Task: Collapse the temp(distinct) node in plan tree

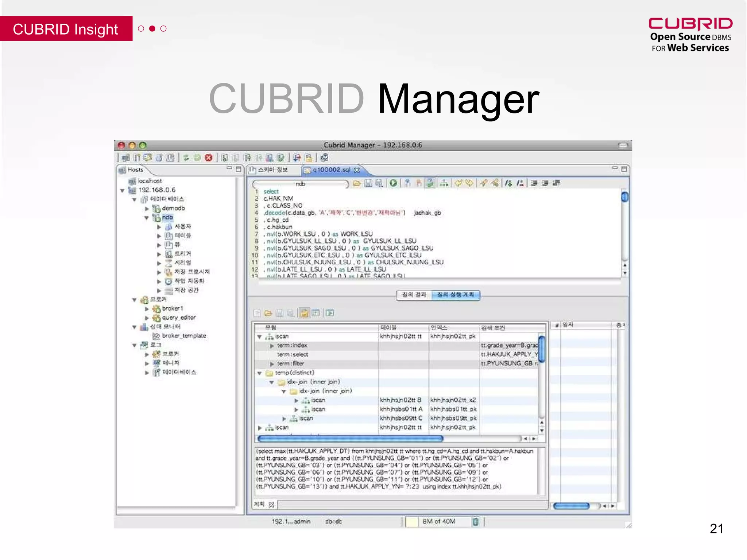Action: pos(260,373)
